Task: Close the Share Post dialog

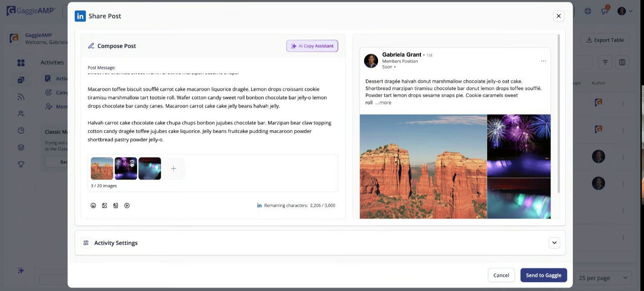Action: pyautogui.click(x=559, y=16)
